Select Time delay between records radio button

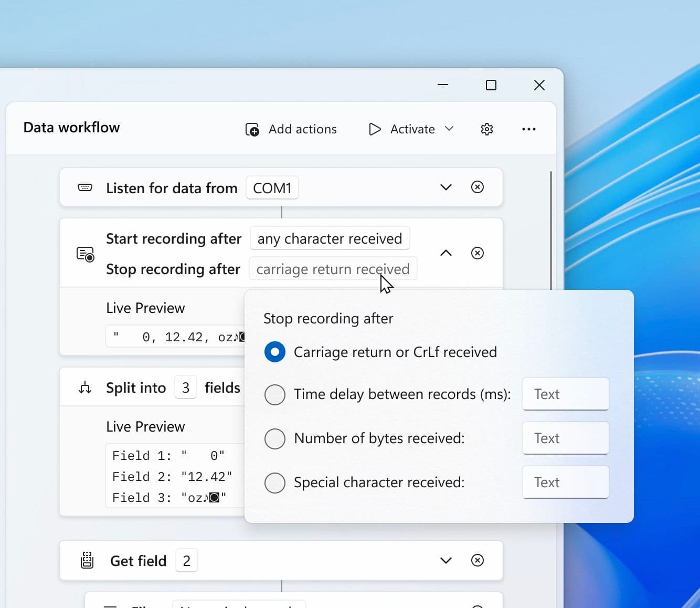pyautogui.click(x=275, y=394)
